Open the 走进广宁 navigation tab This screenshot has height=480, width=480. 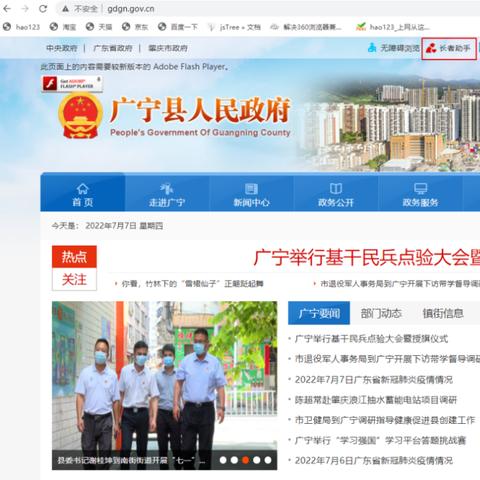(x=167, y=193)
